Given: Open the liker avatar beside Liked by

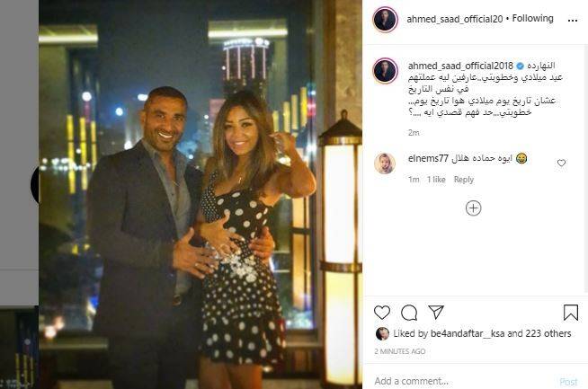Looking at the screenshot, I should coord(382,333).
